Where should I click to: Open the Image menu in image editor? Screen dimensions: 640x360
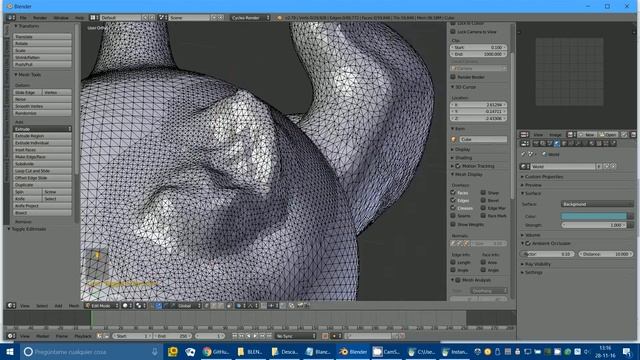[x=555, y=135]
